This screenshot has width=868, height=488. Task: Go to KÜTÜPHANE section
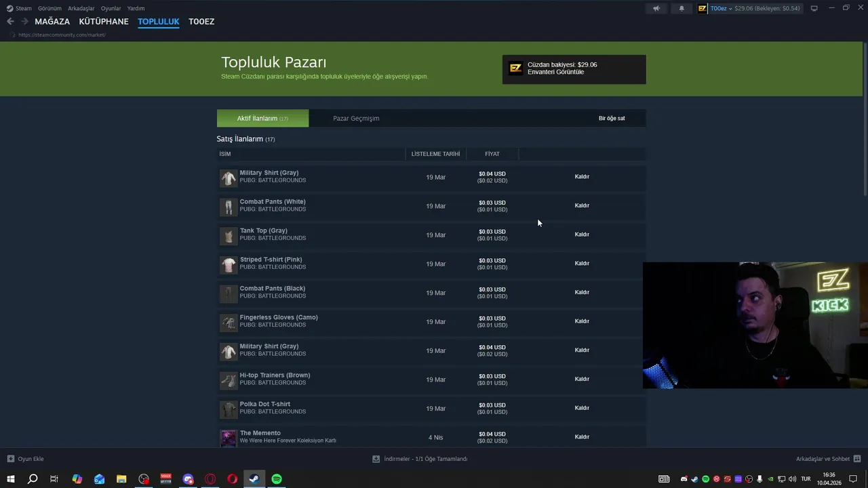[x=104, y=22]
